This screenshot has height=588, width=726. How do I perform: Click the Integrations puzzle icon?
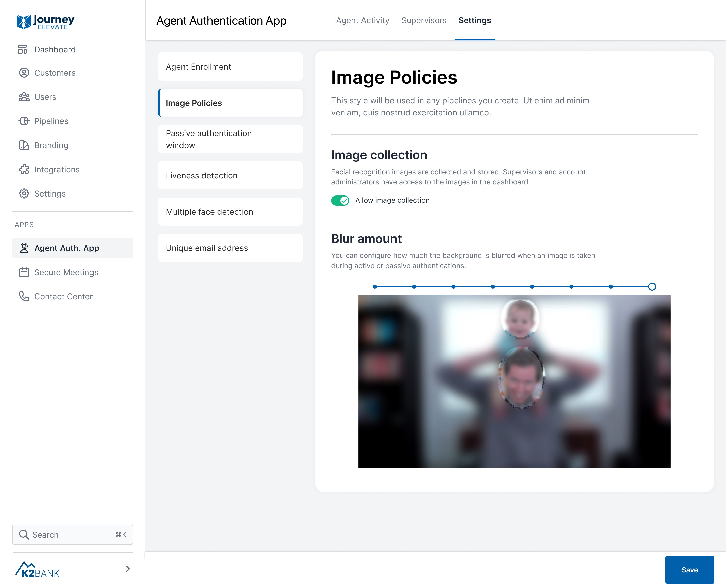[24, 169]
